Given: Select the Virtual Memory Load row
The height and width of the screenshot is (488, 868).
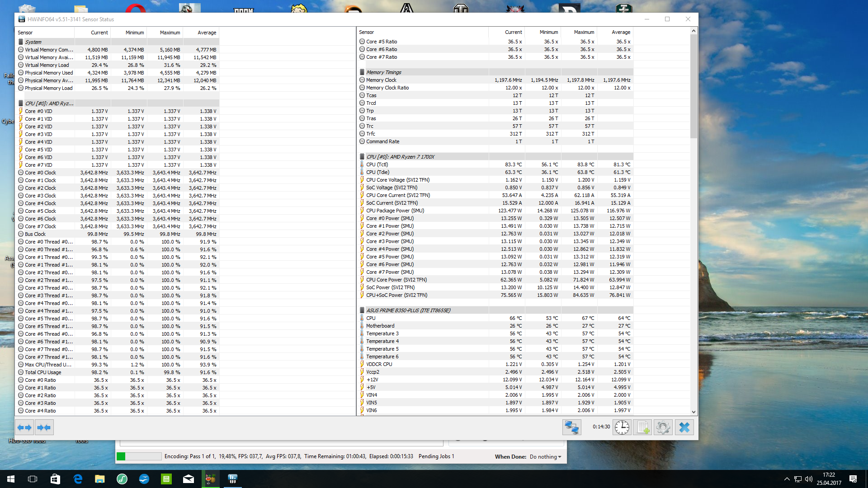Looking at the screenshot, I should point(118,65).
